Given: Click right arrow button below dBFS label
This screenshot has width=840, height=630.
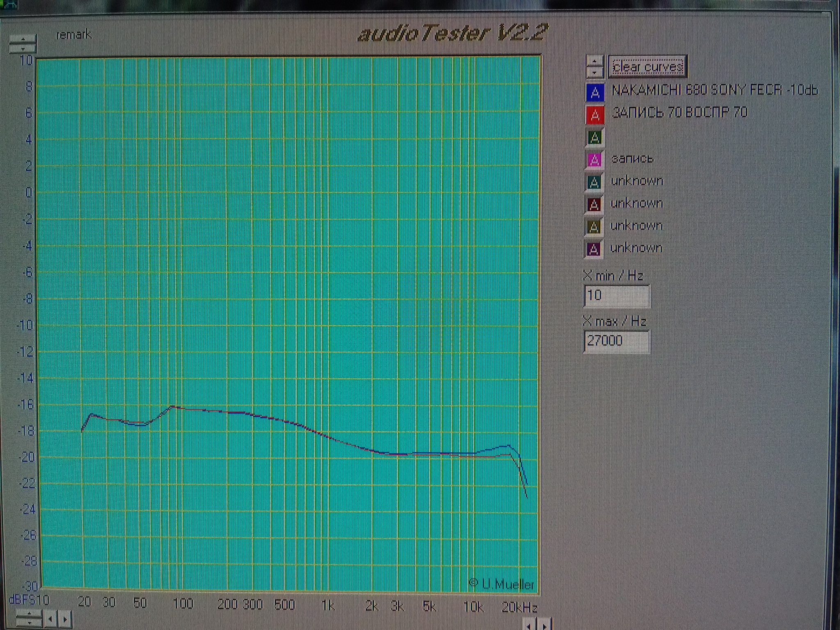Looking at the screenshot, I should [65, 619].
